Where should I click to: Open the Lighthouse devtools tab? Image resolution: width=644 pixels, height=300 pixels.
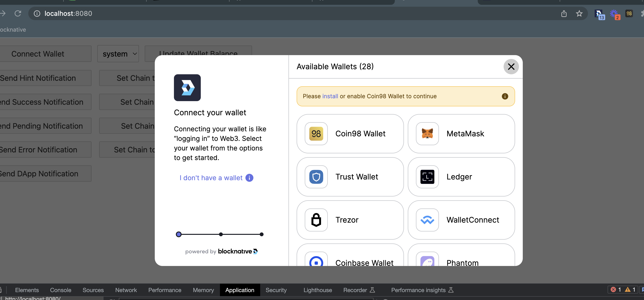tap(317, 290)
